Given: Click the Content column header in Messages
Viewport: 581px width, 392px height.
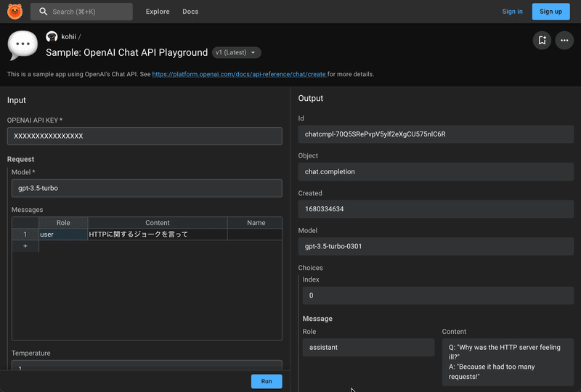Looking at the screenshot, I should click(x=158, y=223).
